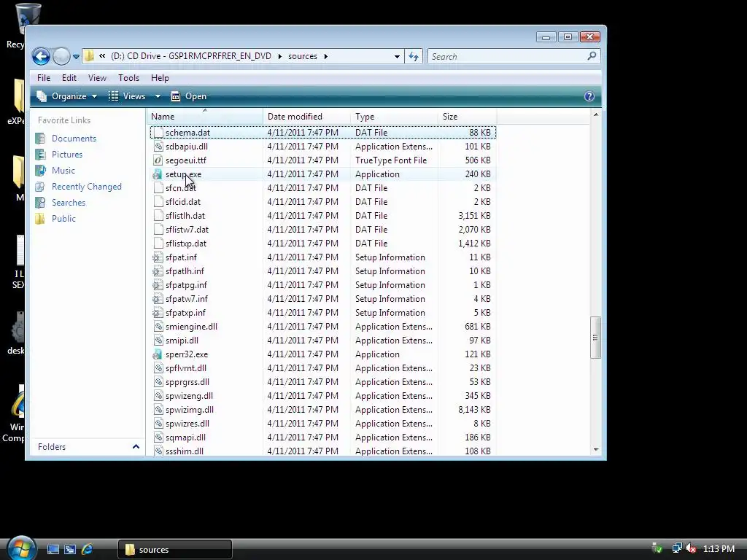
Task: Click the blue Help question mark icon
Action: tap(589, 96)
